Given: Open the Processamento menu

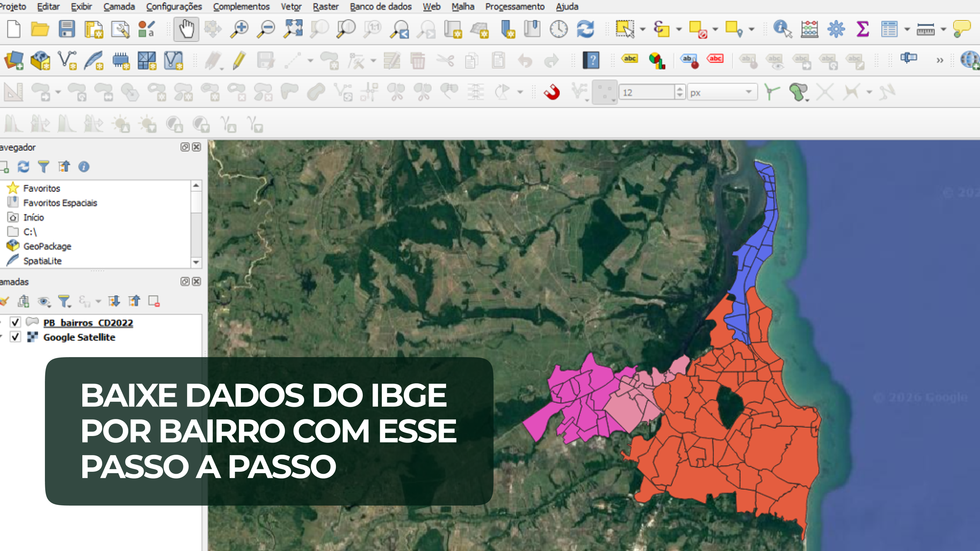Looking at the screenshot, I should [x=514, y=6].
